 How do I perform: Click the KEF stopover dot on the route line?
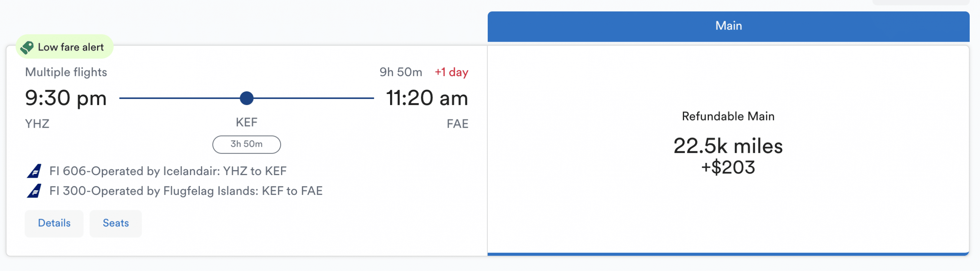tap(247, 98)
